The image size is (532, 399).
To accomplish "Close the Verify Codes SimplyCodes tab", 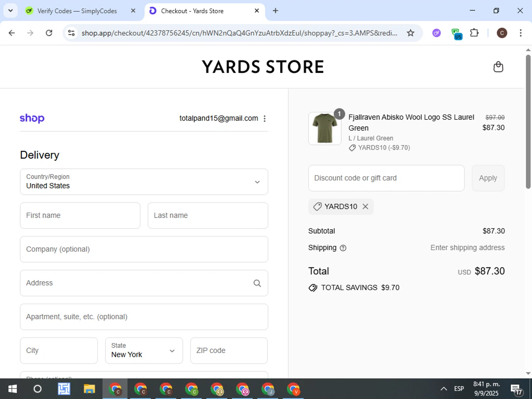I will (133, 11).
